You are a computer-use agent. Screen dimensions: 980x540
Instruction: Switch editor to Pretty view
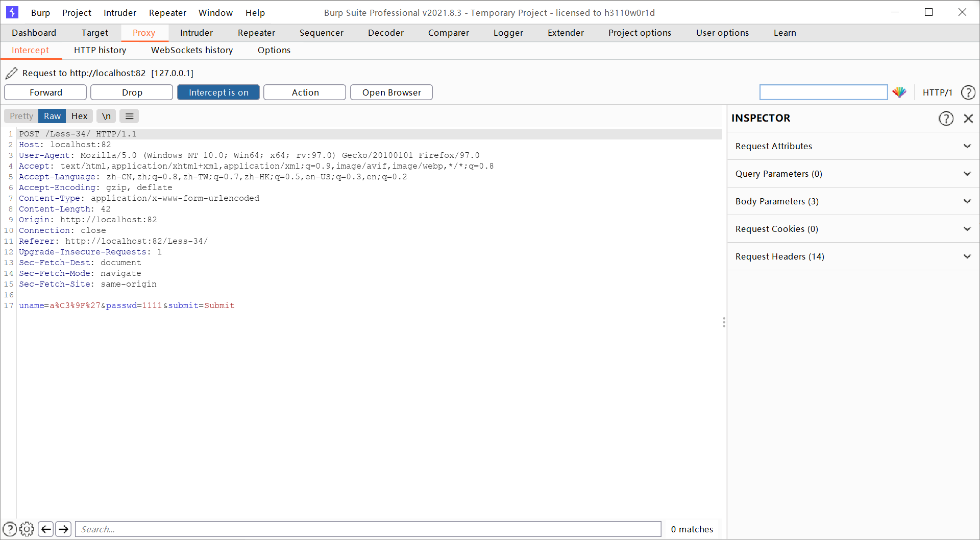coord(21,116)
